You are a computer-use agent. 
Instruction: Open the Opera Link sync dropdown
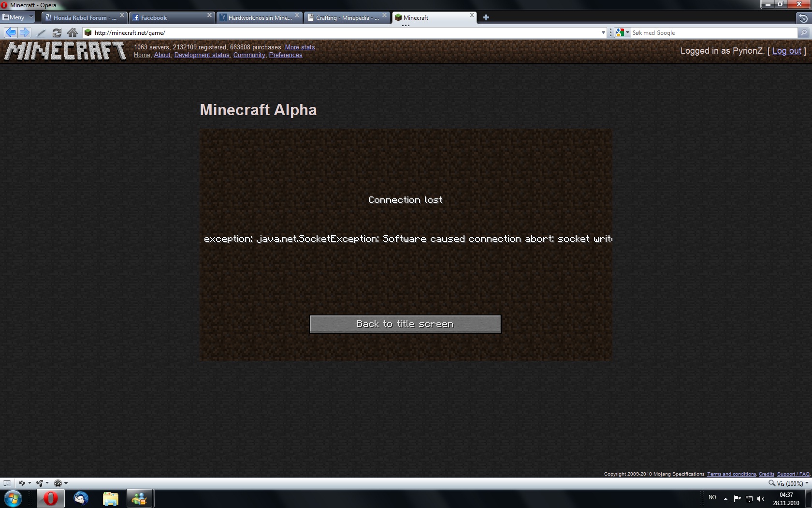25,483
